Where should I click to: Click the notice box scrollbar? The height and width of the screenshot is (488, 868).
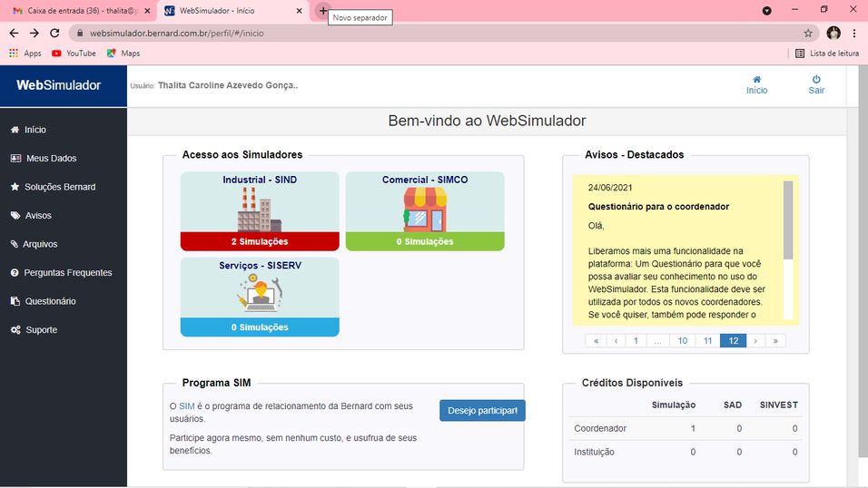[788, 219]
